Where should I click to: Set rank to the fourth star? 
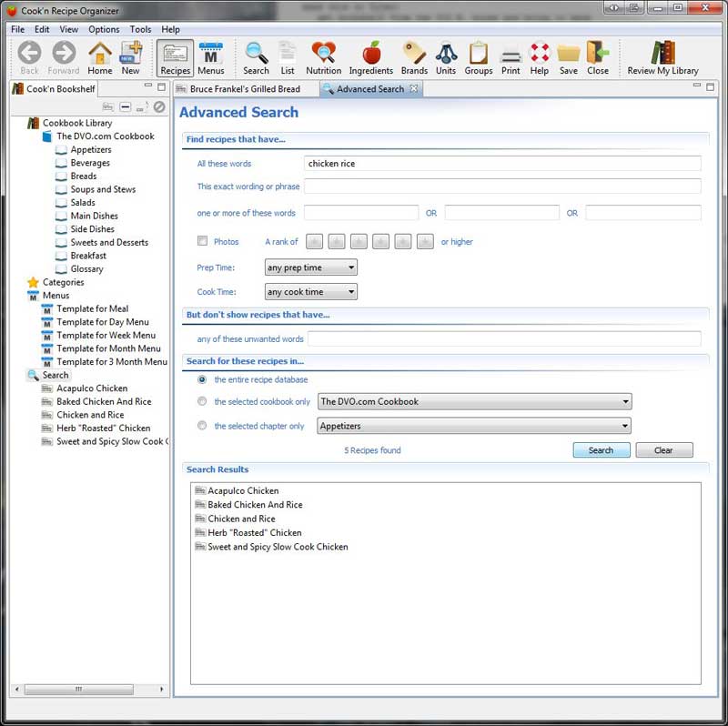(380, 241)
